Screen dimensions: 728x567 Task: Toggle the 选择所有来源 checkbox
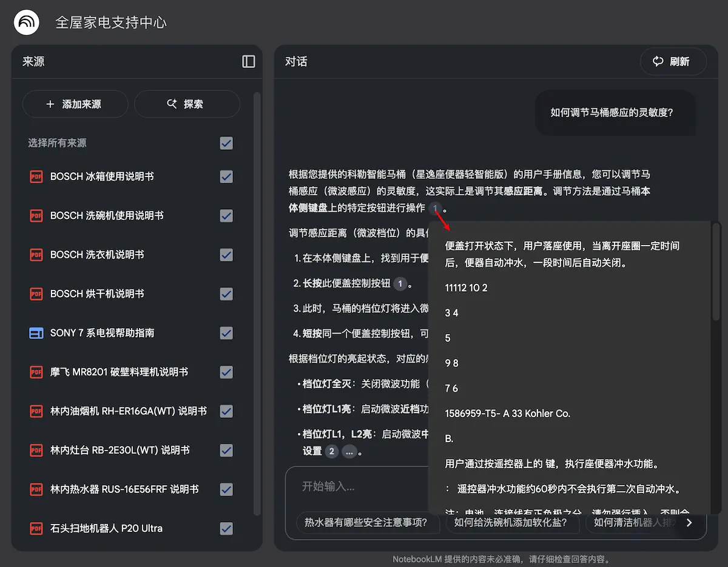tap(226, 143)
